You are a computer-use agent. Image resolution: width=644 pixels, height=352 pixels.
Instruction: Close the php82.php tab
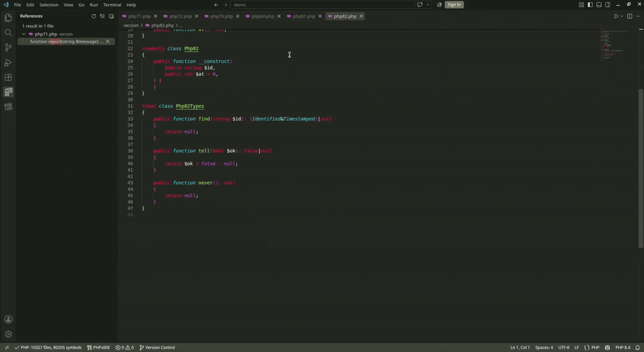(361, 16)
